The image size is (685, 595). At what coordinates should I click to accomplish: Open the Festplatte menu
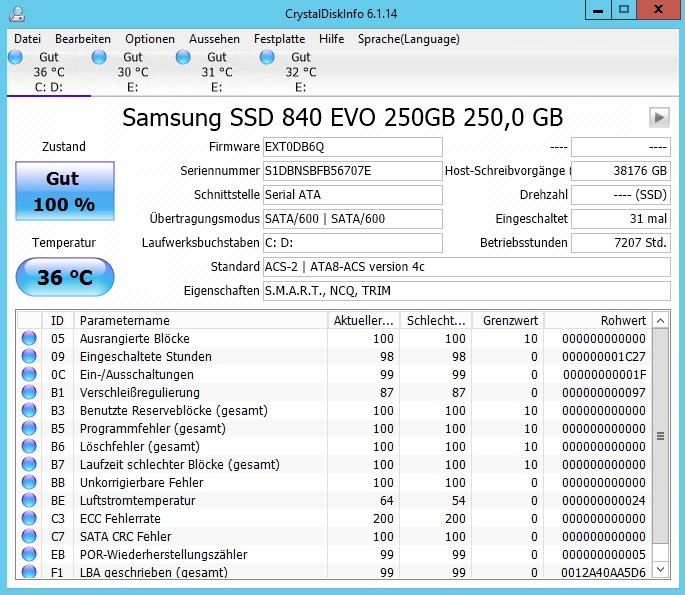click(x=279, y=39)
